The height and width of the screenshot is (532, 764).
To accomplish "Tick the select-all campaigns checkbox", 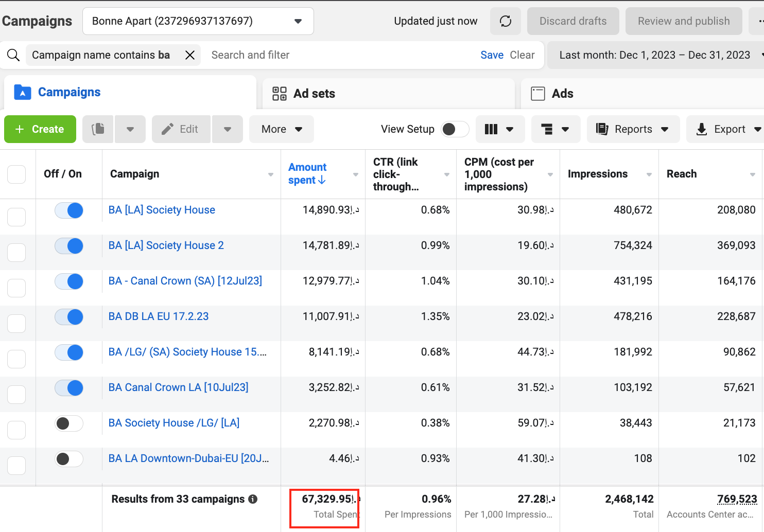I will (x=16, y=174).
